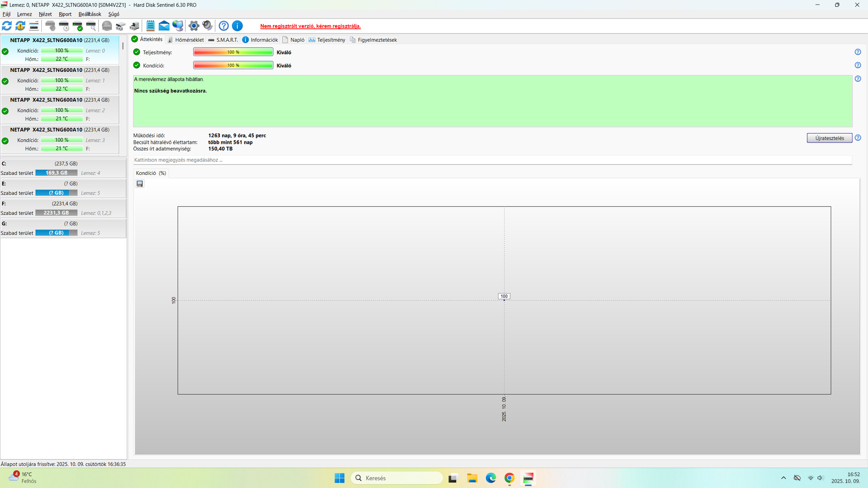This screenshot has height=488, width=868.
Task: Click the Kattintson megjegyzés megadásához comment field
Action: [x=492, y=160]
